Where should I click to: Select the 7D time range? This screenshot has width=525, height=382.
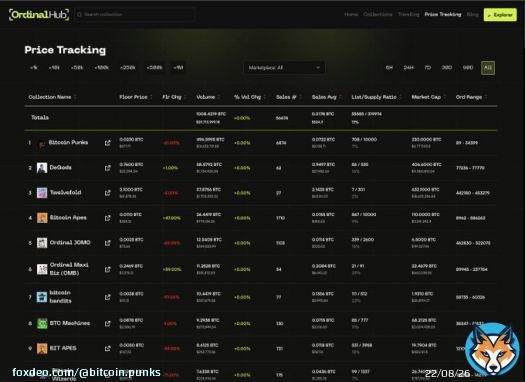428,68
